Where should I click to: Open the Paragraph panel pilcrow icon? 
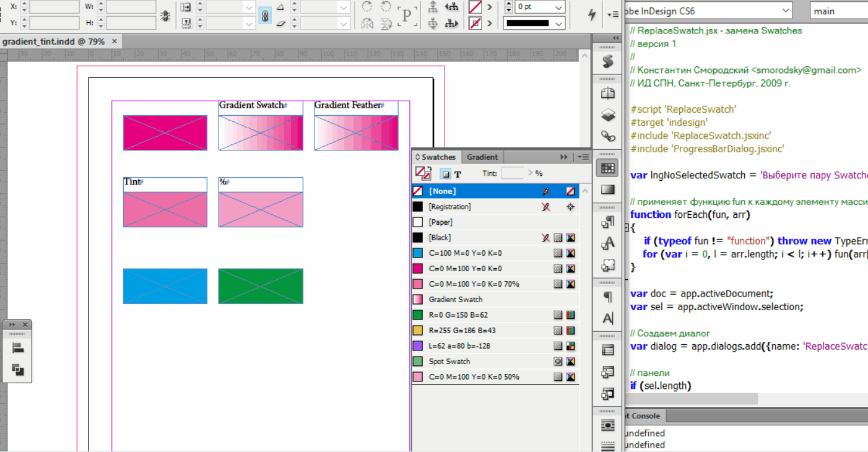coord(607,297)
